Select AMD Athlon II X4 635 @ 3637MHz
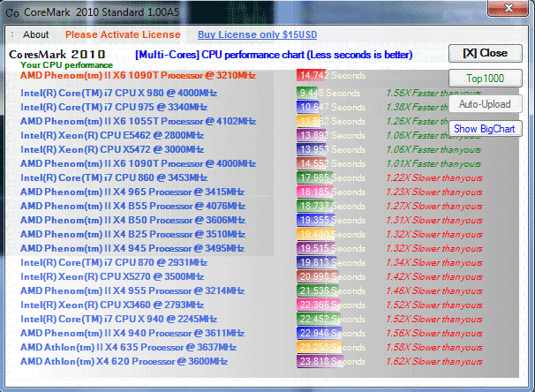Screen dimensions: 535x392 coord(128,347)
